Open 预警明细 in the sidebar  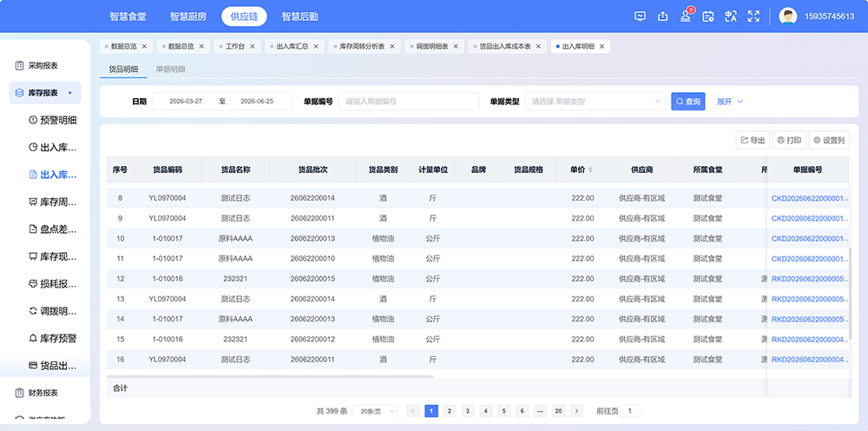coord(52,120)
